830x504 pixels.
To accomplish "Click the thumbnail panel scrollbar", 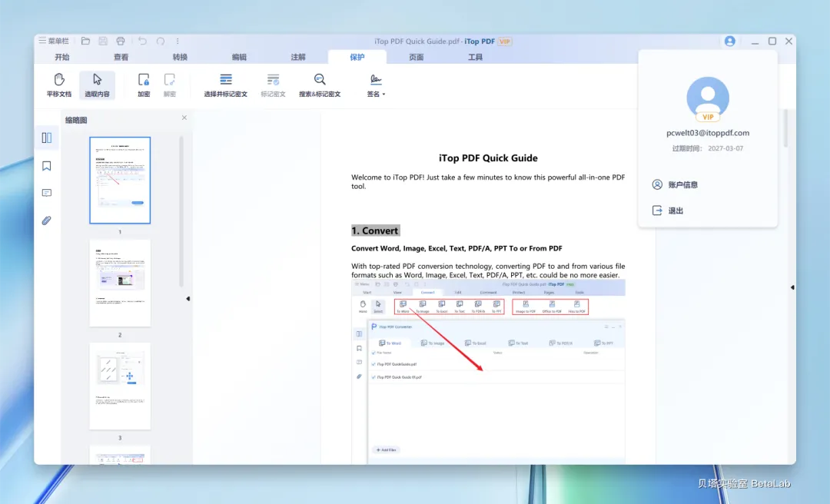I will tap(181, 212).
